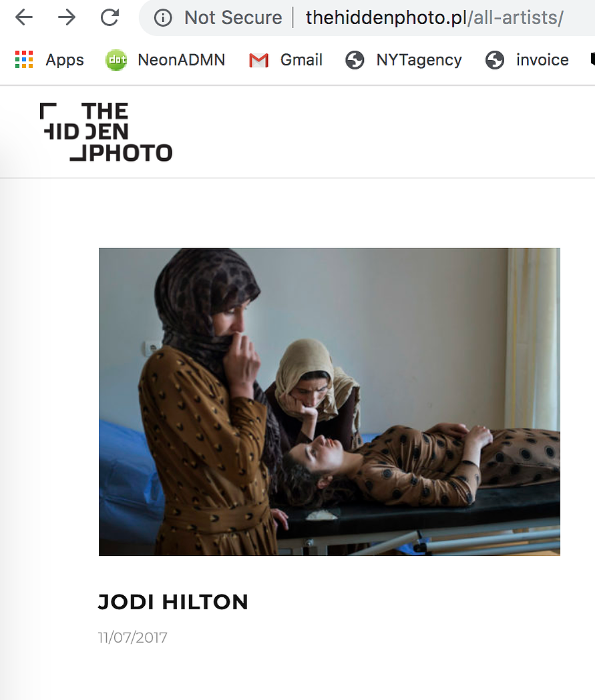Click the invoice globe icon
The height and width of the screenshot is (700, 595).
[495, 60]
